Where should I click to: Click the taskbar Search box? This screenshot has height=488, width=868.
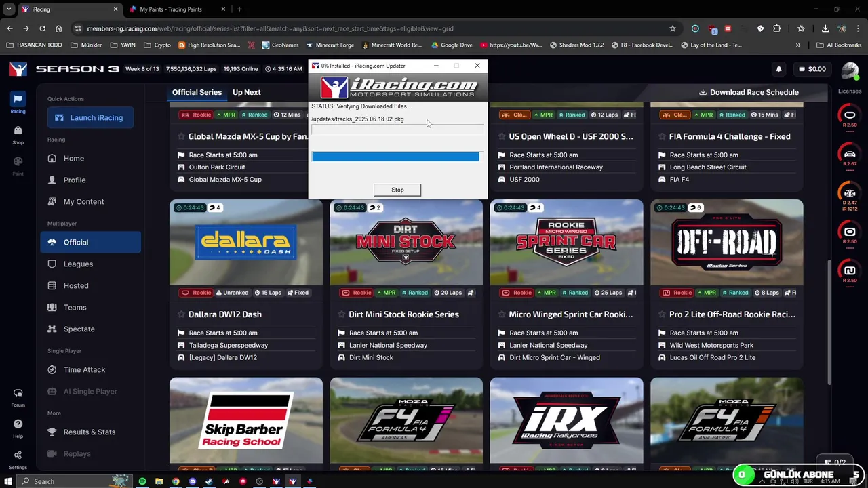click(75, 481)
